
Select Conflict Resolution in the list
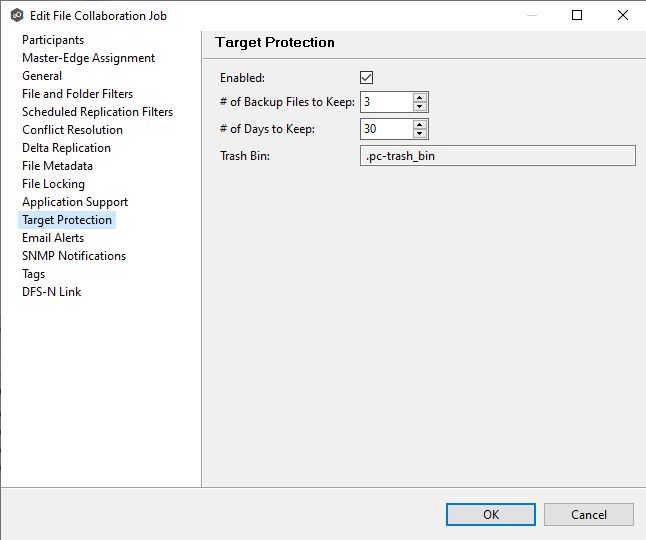[x=72, y=130]
